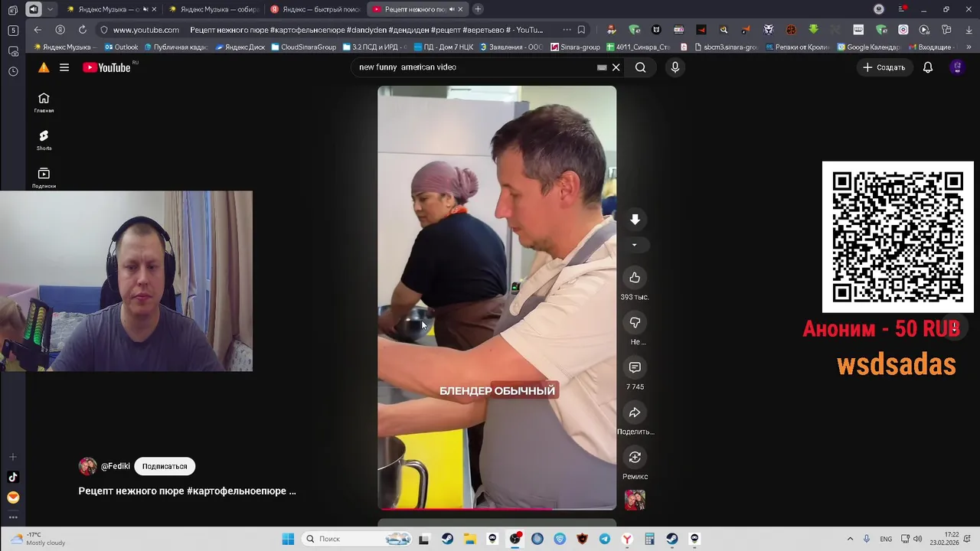Open Windows Start menu
Viewport: 980px width, 551px height.
[288, 539]
